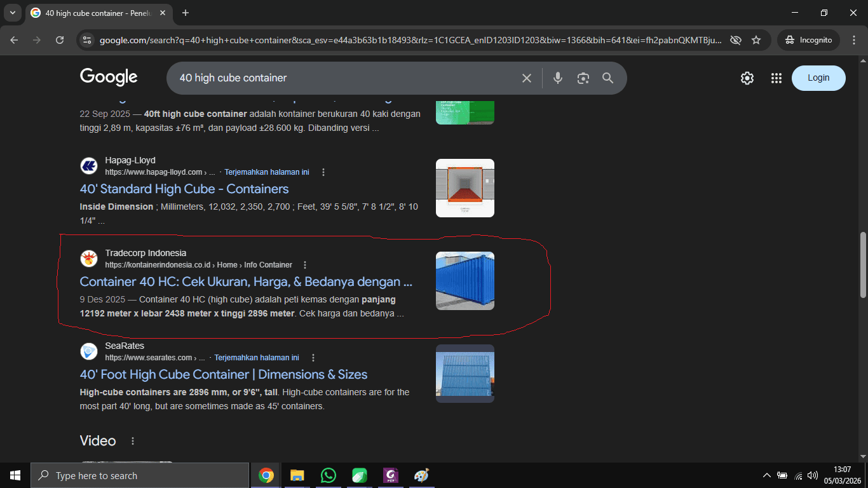Open the Video section options menu

click(133, 441)
